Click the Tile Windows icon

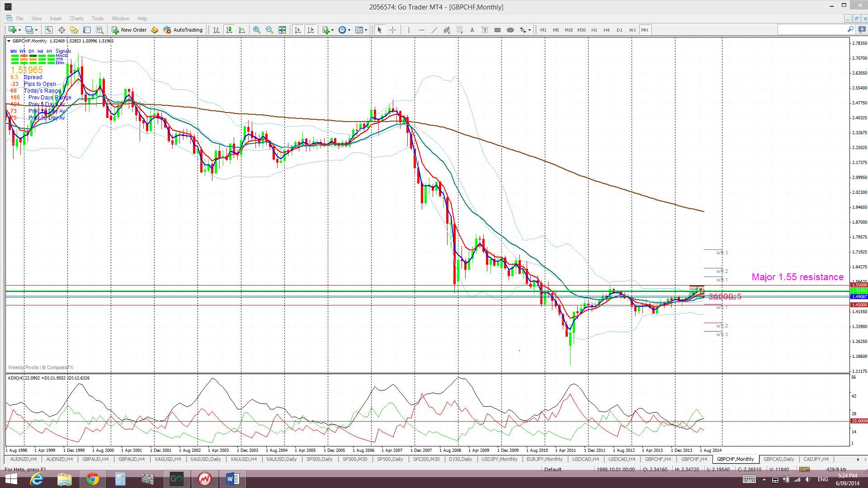(282, 30)
